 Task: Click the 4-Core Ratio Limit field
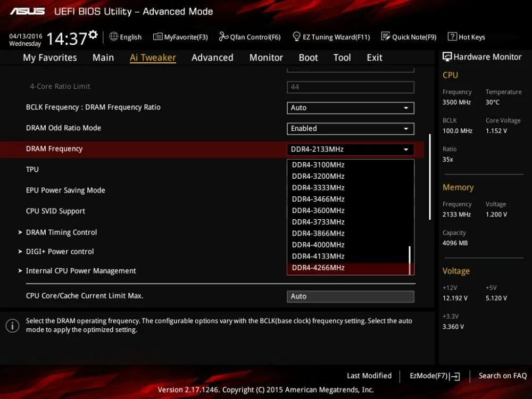click(x=351, y=87)
